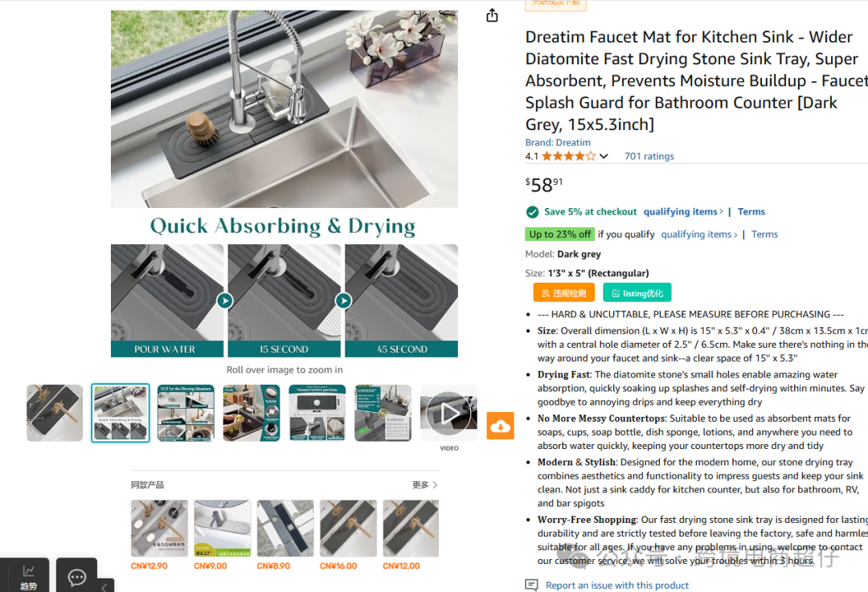Viewport: 868px width, 592px height.
Task: Select the Measure before purchase thumbnail
Action: (x=317, y=414)
